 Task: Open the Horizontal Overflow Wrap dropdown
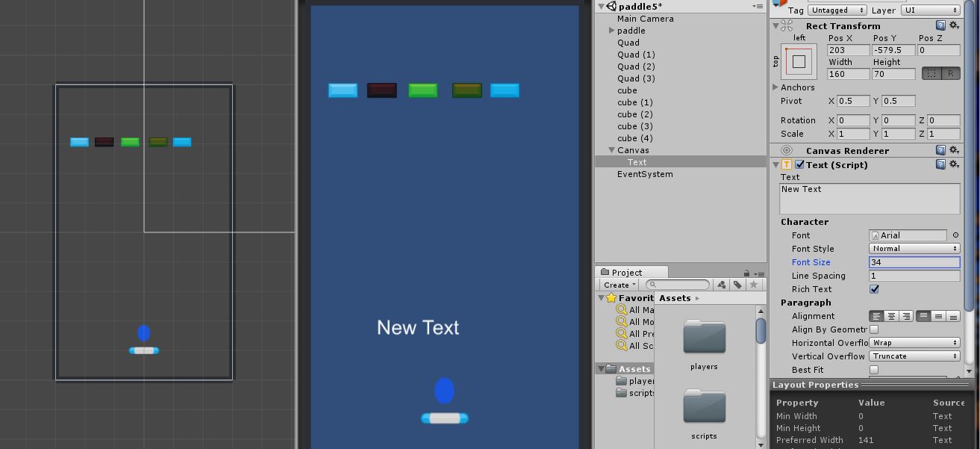point(914,343)
